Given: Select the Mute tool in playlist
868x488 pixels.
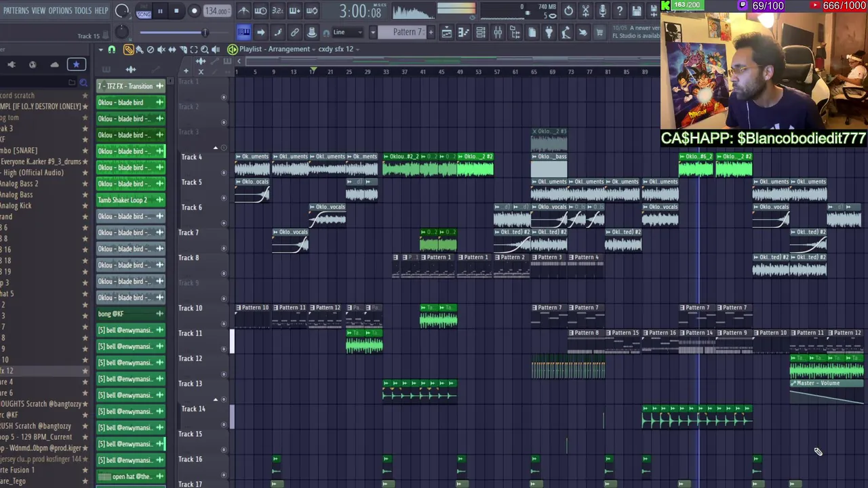Looking at the screenshot, I should point(161,49).
